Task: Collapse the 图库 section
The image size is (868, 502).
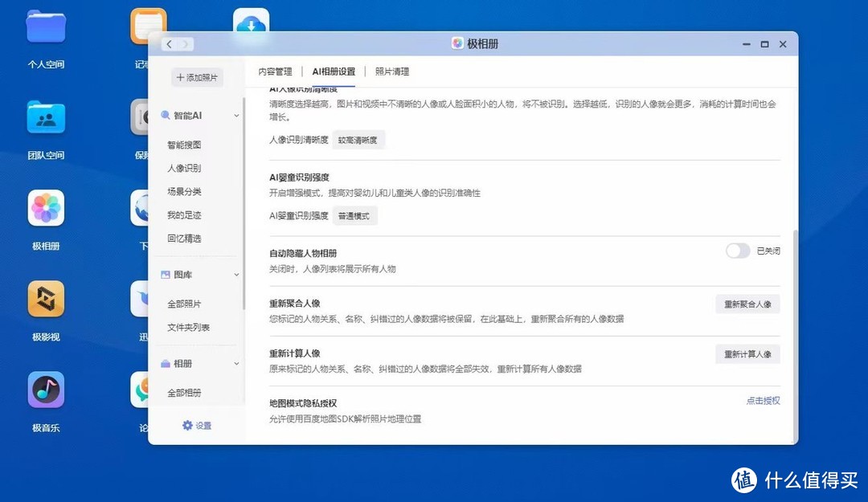Action: pos(235,274)
